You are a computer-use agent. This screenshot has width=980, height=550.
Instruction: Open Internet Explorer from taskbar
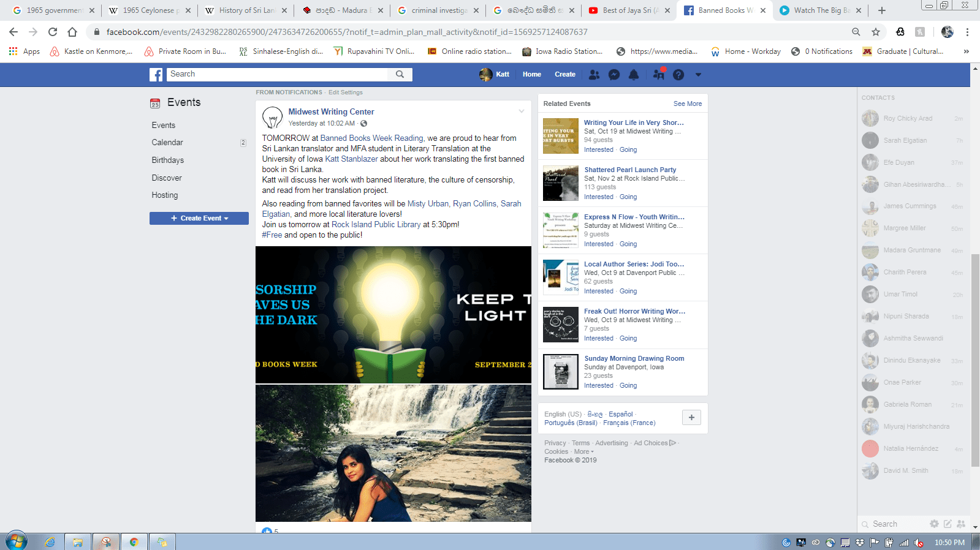(50, 542)
